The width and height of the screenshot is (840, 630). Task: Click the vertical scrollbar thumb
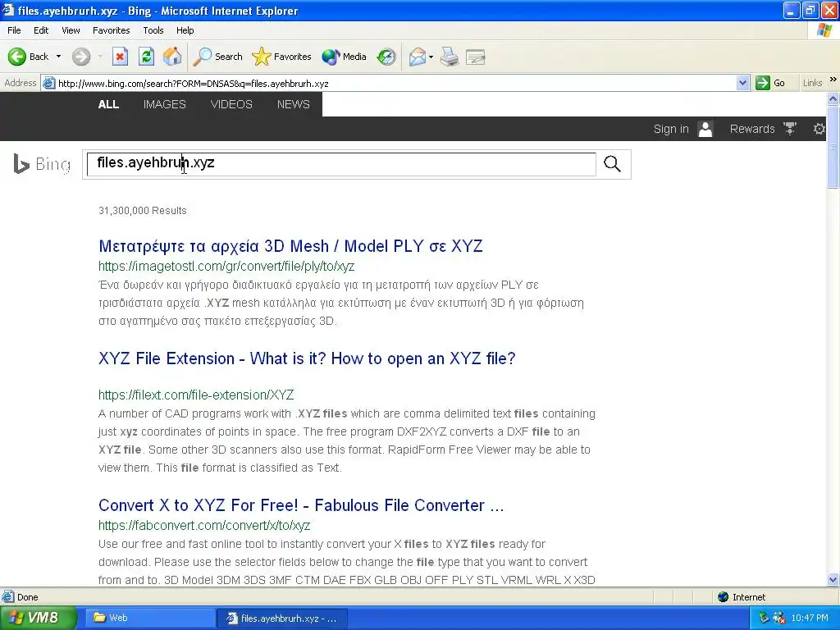coord(833,146)
